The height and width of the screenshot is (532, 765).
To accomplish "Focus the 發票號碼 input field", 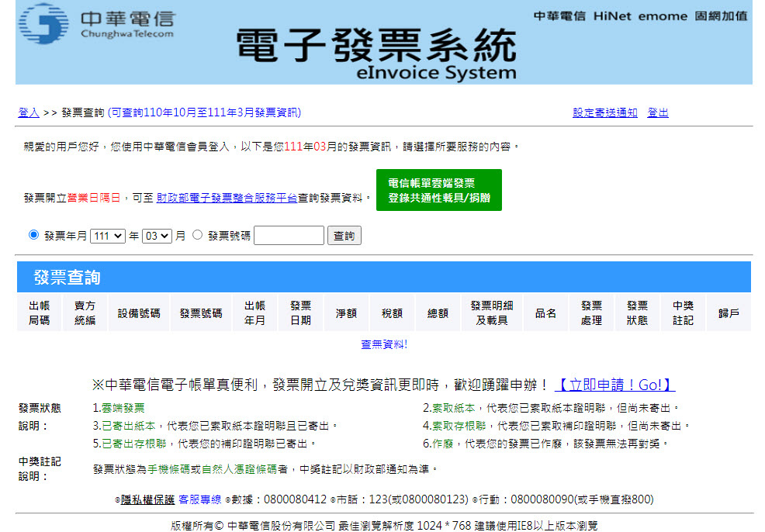I will tap(289, 236).
